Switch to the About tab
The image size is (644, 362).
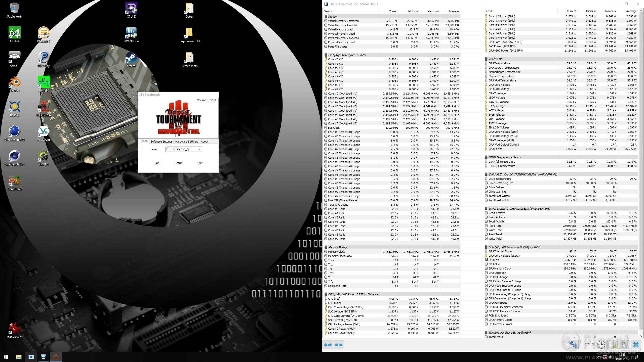pos(205,142)
